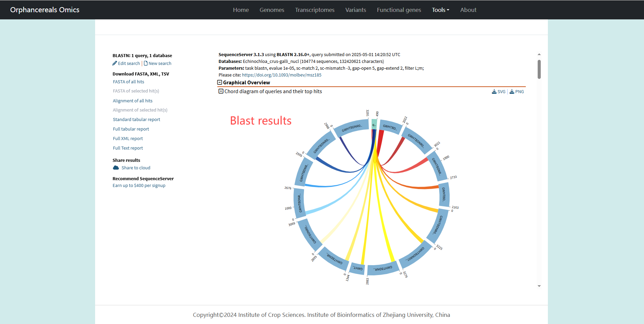Click the Share to cloud icon

[116, 168]
